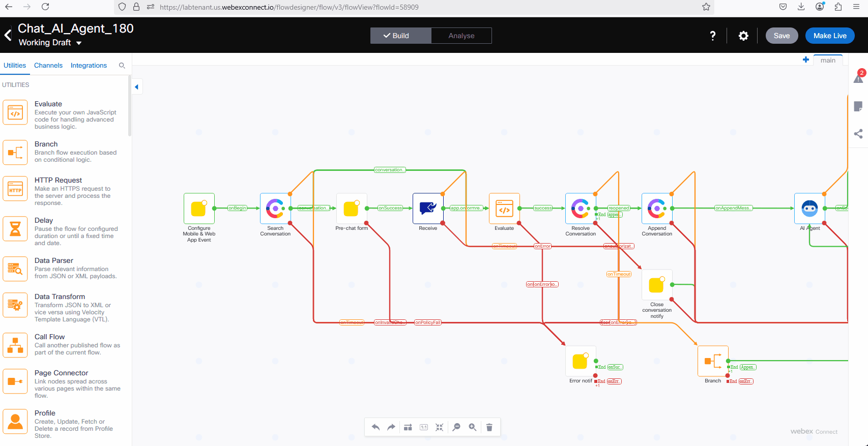Image resolution: width=868 pixels, height=446 pixels.
Task: Open the warnings panel with 2 alerts
Action: (858, 78)
